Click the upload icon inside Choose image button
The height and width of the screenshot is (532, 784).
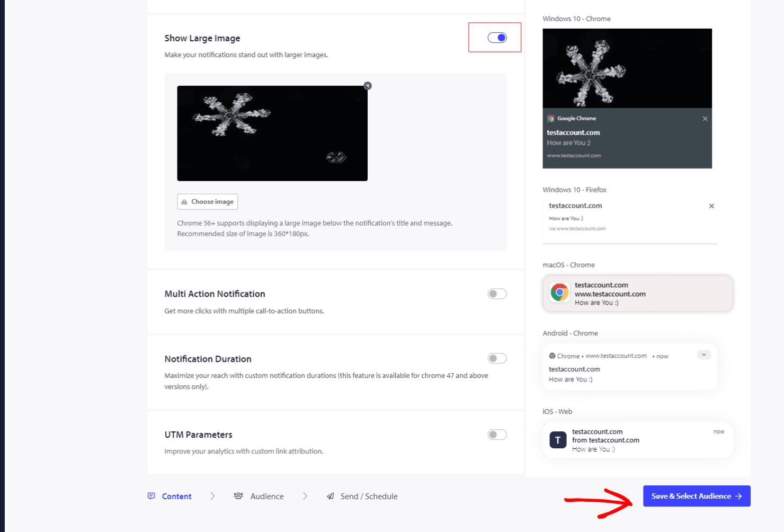184,201
